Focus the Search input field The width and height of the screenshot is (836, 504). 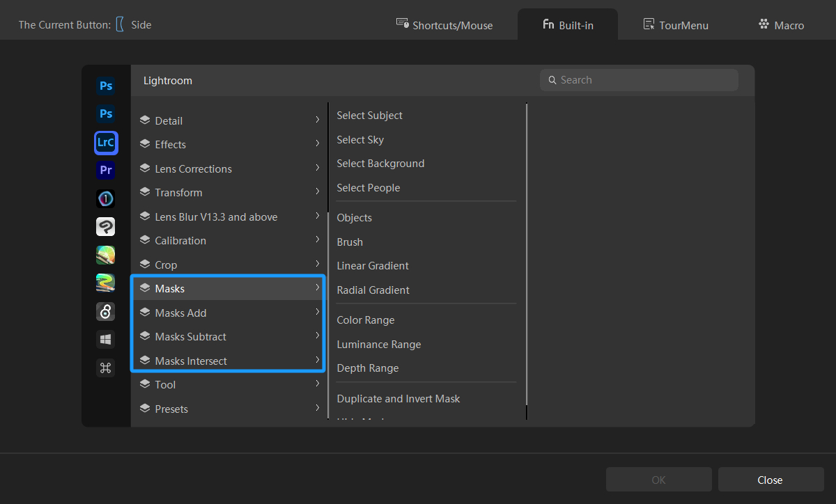click(x=639, y=80)
